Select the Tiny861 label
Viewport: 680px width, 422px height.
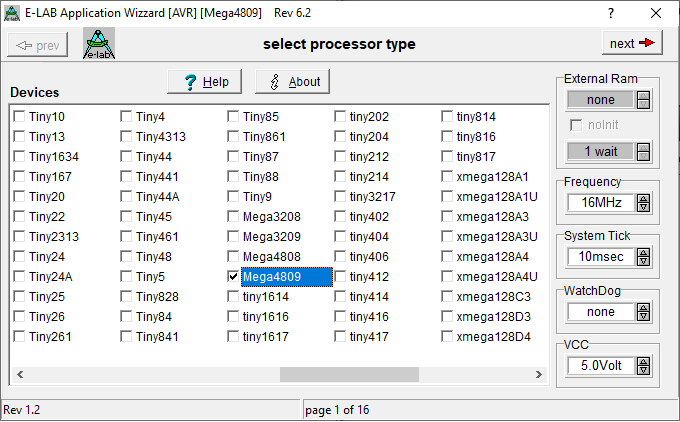click(x=264, y=137)
